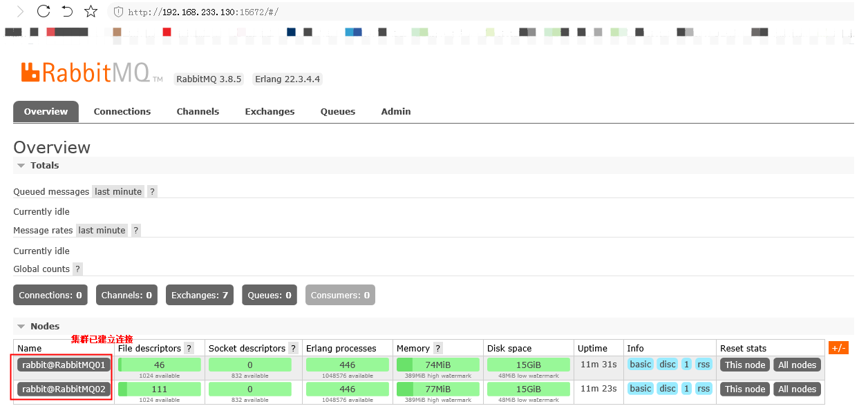The image size is (868, 415).
Task: Click the 46 file descriptors bar
Action: click(x=160, y=365)
